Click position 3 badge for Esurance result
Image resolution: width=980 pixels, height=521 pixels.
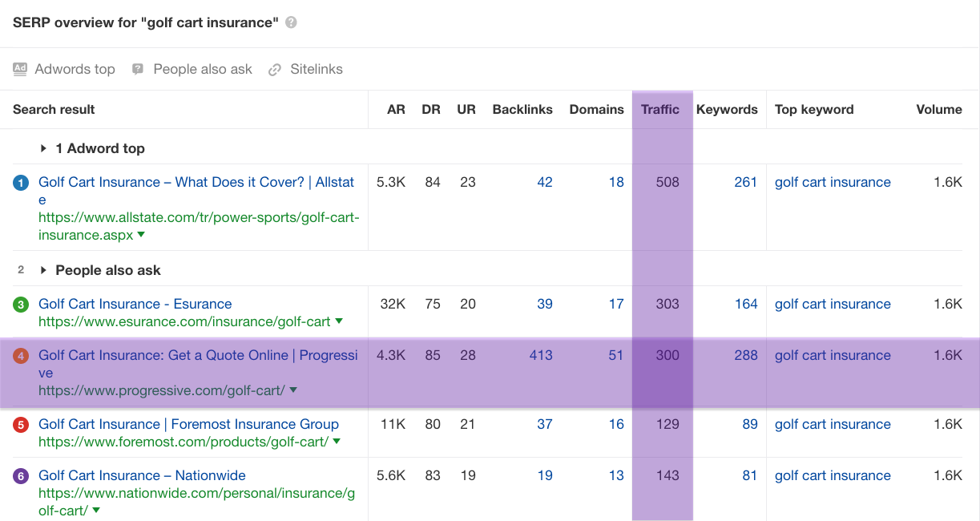pyautogui.click(x=21, y=305)
